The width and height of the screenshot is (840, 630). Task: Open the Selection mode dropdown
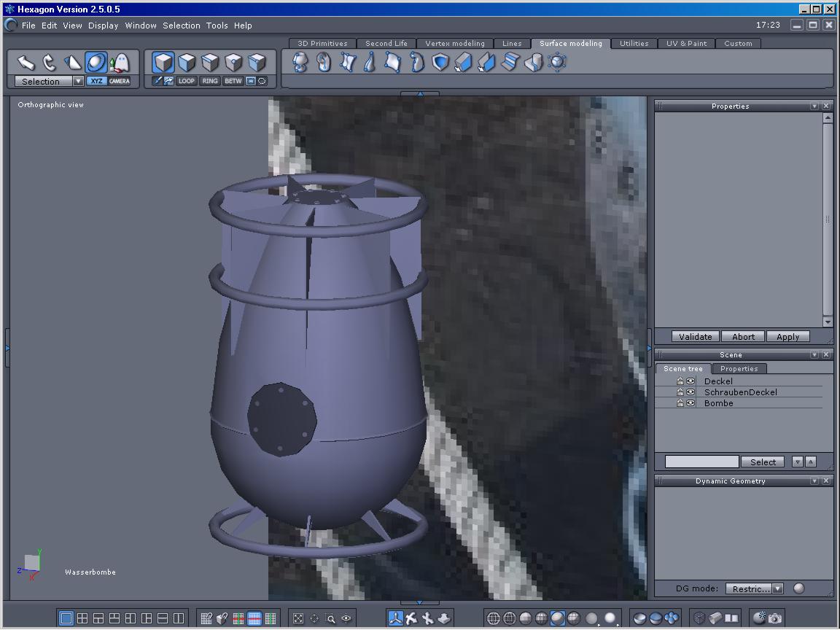pos(78,82)
